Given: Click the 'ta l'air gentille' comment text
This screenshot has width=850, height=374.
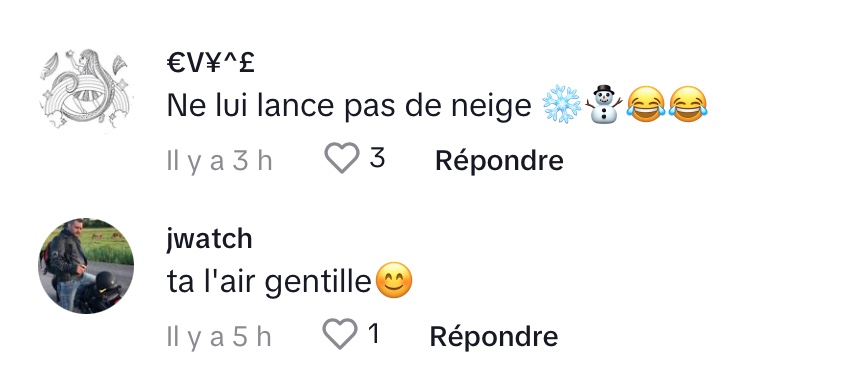Looking at the screenshot, I should (x=269, y=282).
